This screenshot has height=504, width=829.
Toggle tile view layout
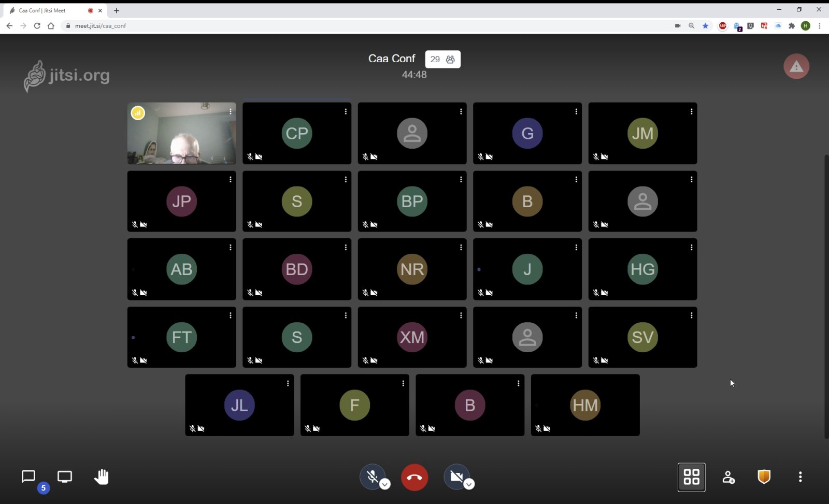tap(692, 477)
